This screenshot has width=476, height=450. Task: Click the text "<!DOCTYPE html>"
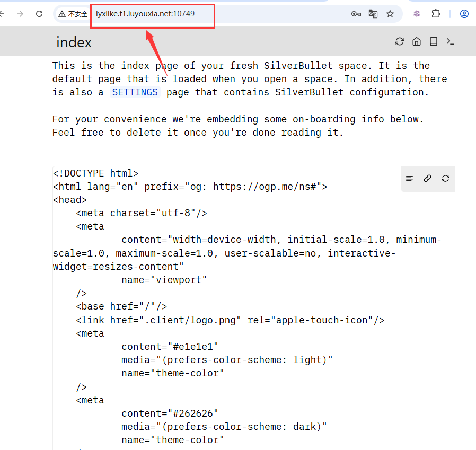pos(95,173)
